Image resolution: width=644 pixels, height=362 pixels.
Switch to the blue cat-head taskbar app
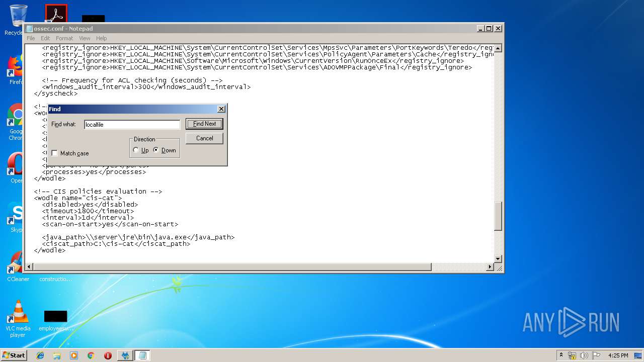[x=125, y=355]
